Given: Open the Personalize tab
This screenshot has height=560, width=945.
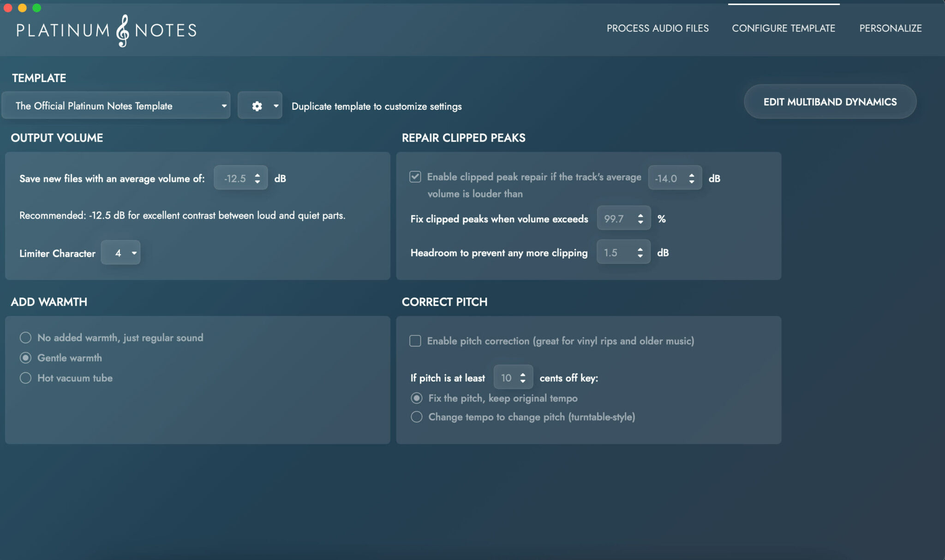Looking at the screenshot, I should (890, 28).
